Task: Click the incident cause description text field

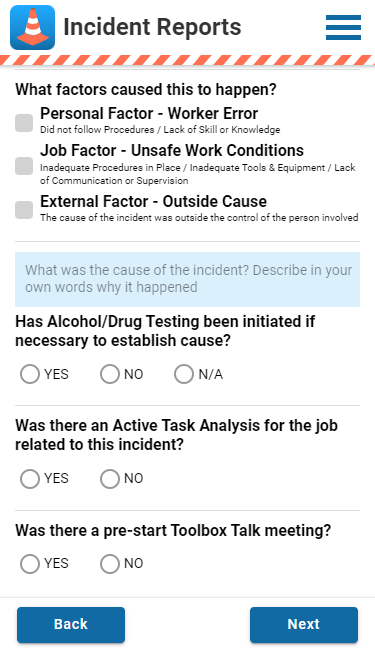Action: (x=188, y=279)
